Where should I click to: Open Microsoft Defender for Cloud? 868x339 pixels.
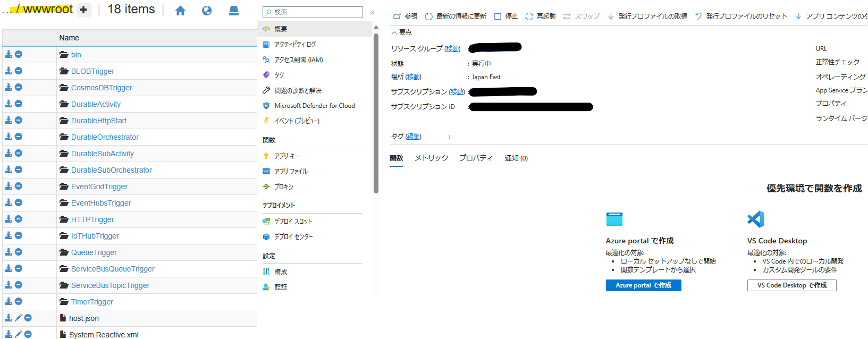pyautogui.click(x=315, y=106)
